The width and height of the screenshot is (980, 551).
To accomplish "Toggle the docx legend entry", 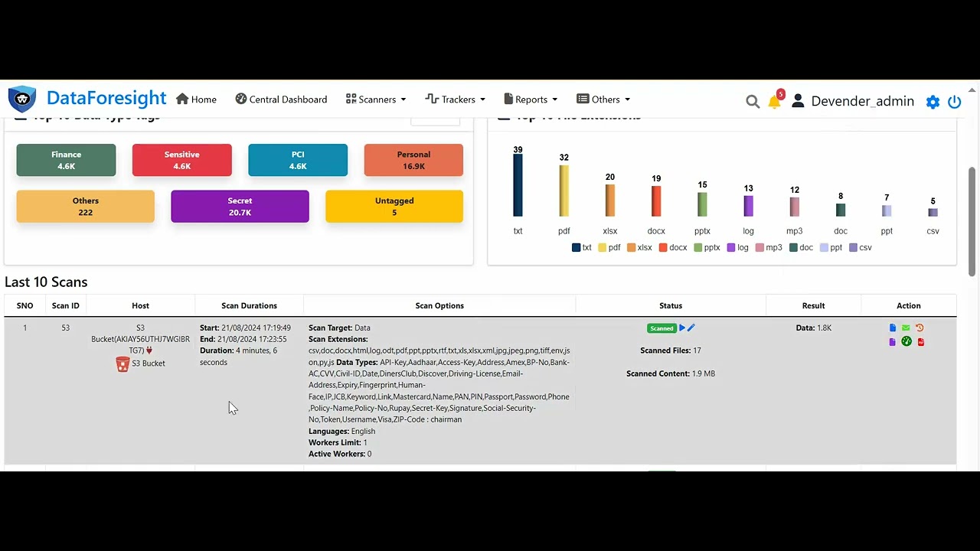I will tap(673, 248).
